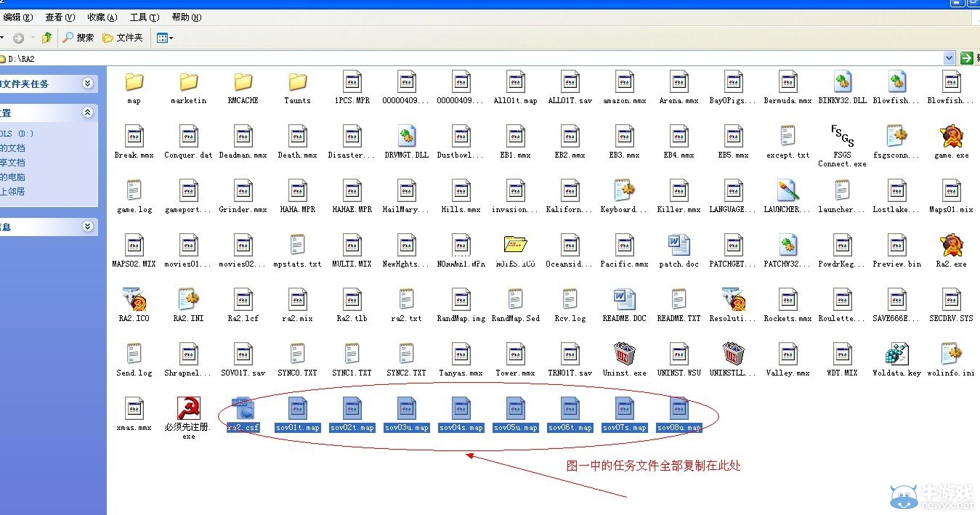Open the address bar dropdown arrow

(x=949, y=58)
